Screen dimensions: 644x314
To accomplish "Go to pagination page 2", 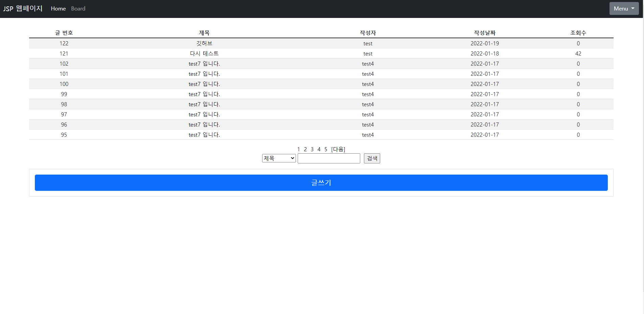I will click(305, 149).
